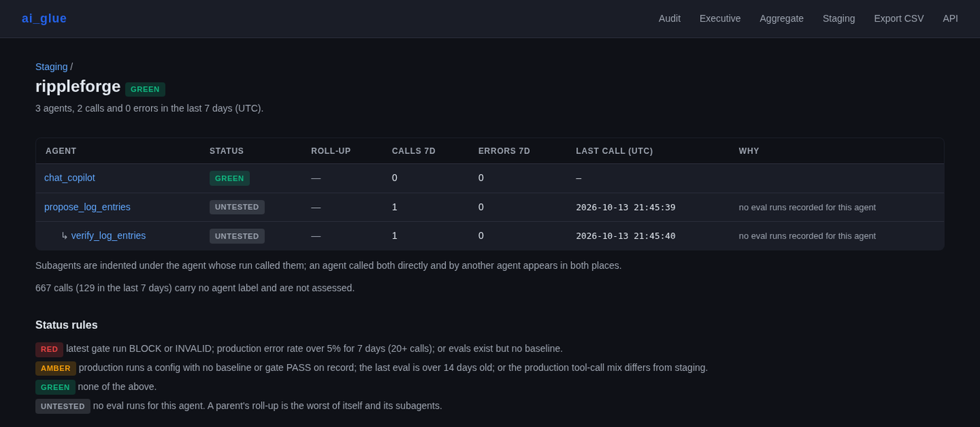Follow the Staging breadcrumb link
Viewport: 980px width, 427px height.
point(51,67)
